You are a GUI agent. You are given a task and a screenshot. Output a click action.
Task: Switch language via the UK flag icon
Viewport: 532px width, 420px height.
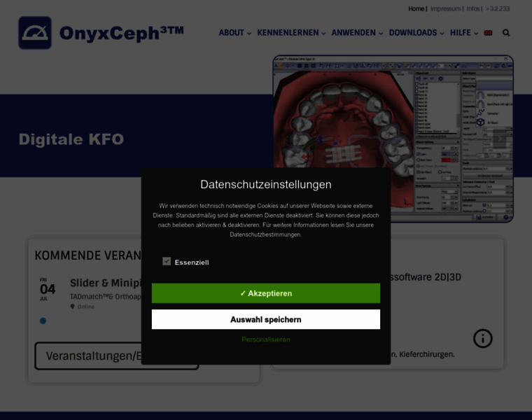(x=488, y=33)
